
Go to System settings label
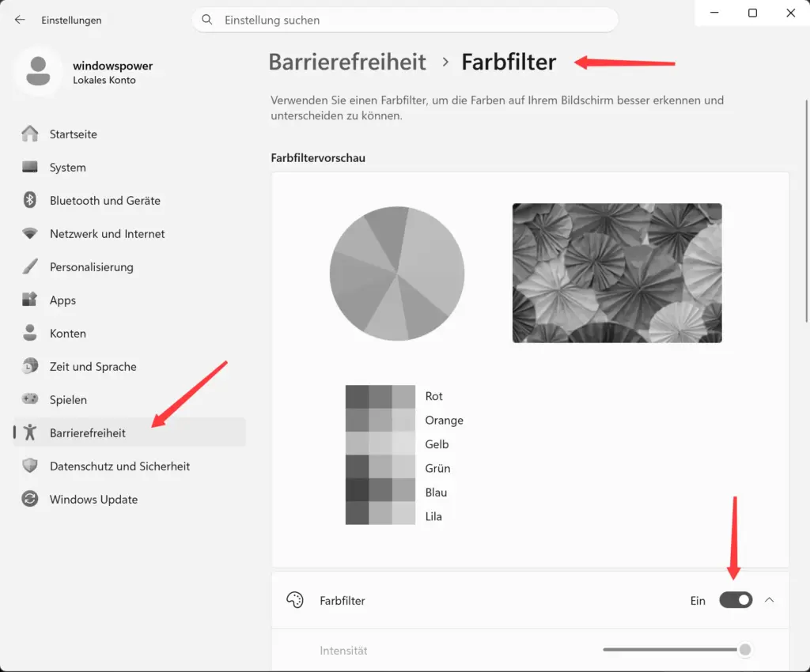pos(68,168)
